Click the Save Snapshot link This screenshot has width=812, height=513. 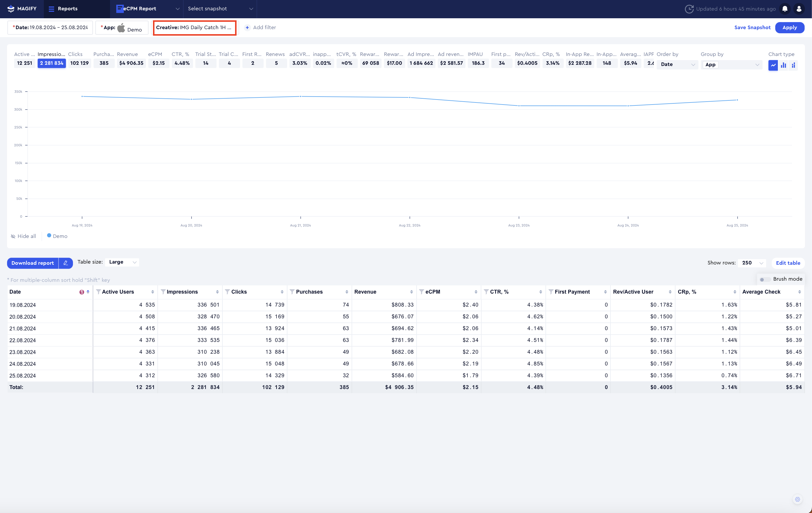pos(752,27)
